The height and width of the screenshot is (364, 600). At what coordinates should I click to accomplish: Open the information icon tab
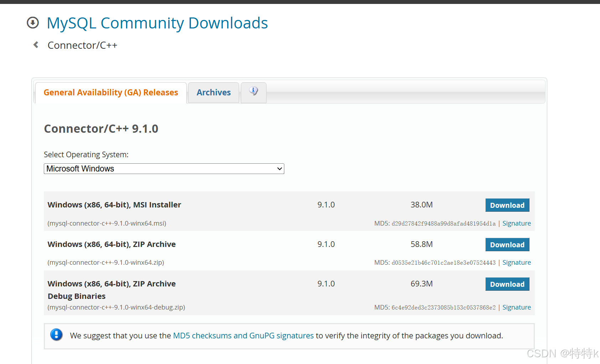[x=253, y=92]
